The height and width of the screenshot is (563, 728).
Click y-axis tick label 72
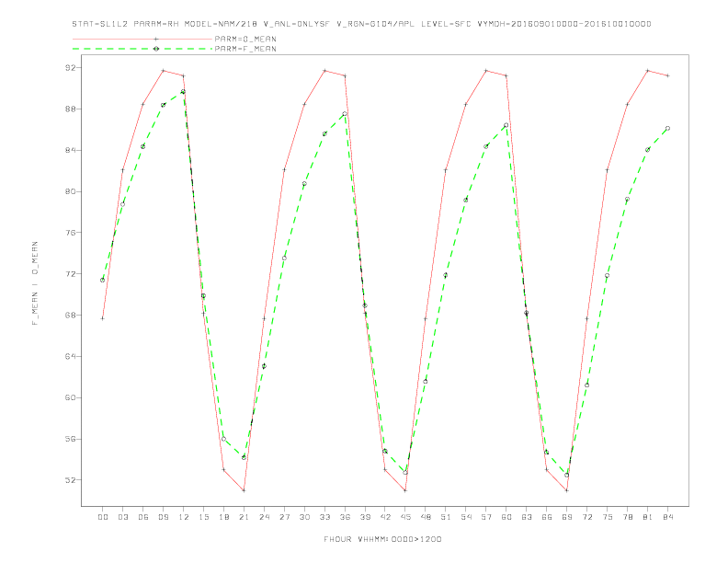pos(70,274)
